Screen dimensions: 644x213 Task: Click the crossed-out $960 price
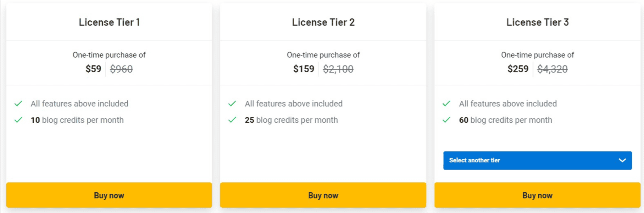tap(121, 69)
